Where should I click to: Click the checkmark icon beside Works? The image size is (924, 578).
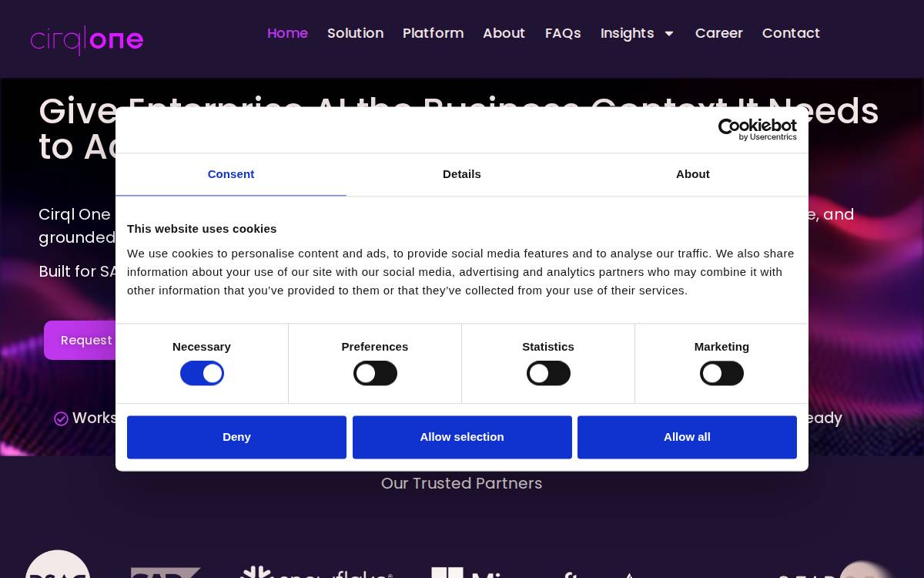[x=61, y=418]
